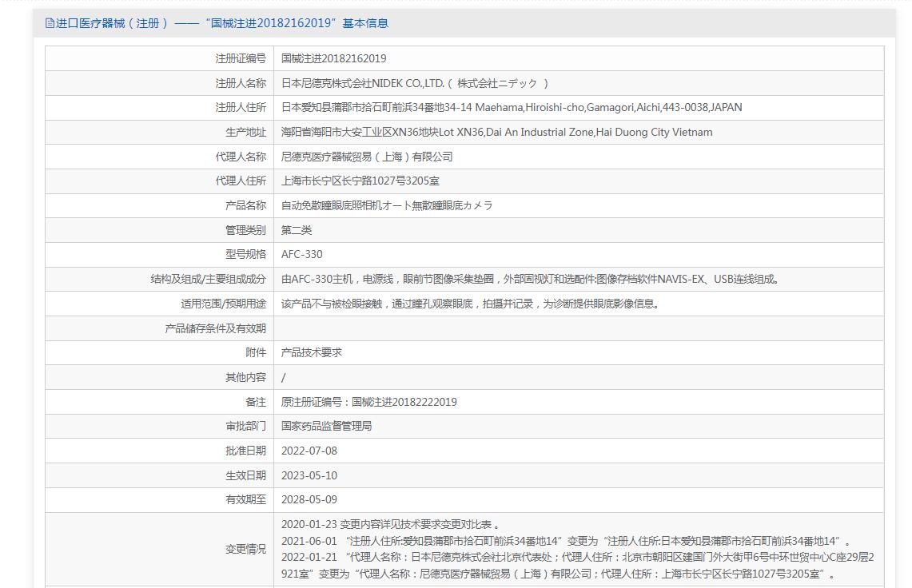The height and width of the screenshot is (588, 912).
Task: Select the 备注 value 原注册证编号：国械注进20182222019
Action: [368, 402]
